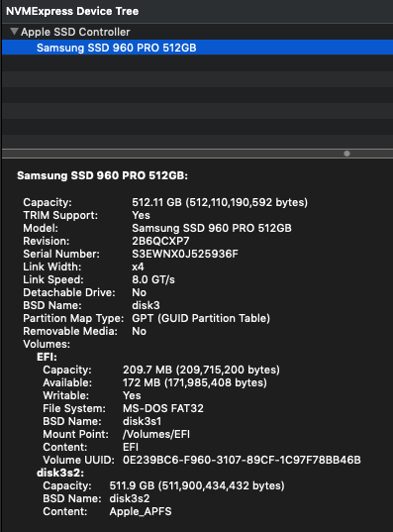
Task: Click disk3s2 capacity 511.9 GB (511,900,434,432 bytes)
Action: [x=197, y=485]
